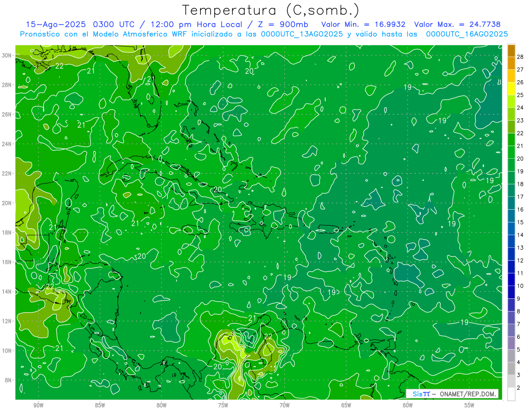Image resolution: width=532 pixels, height=411 pixels.
Task: Click the '0300 UTC' time text
Action: pos(114,24)
